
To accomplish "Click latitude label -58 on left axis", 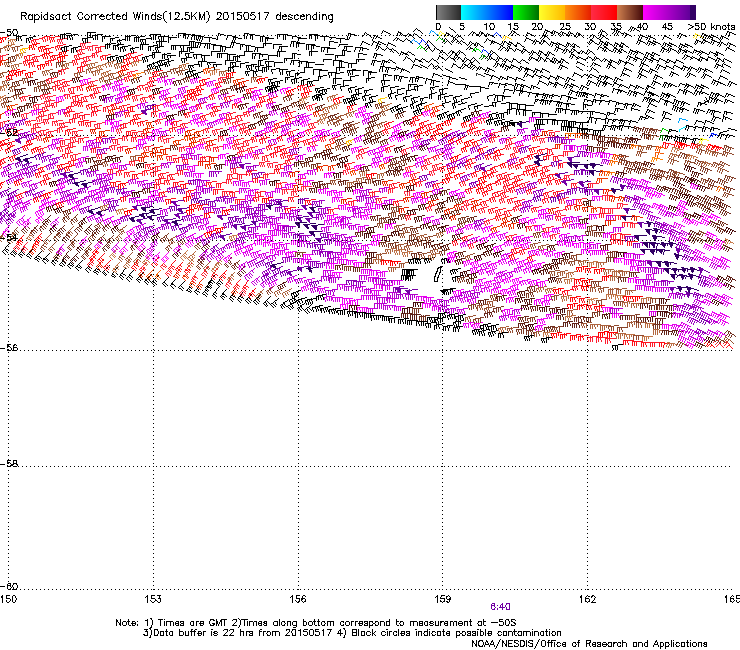I will point(9,464).
